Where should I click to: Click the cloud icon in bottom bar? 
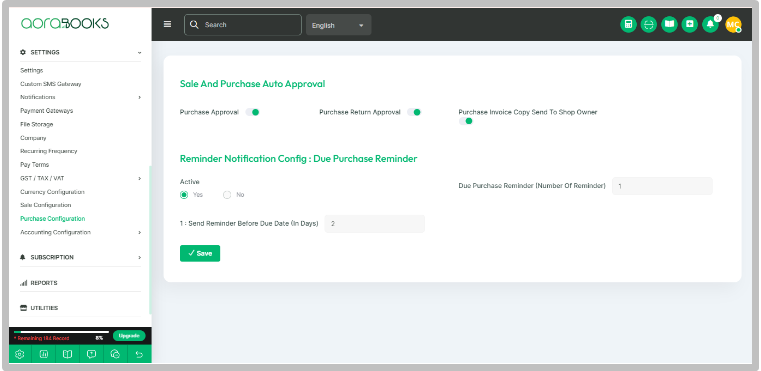tap(116, 354)
